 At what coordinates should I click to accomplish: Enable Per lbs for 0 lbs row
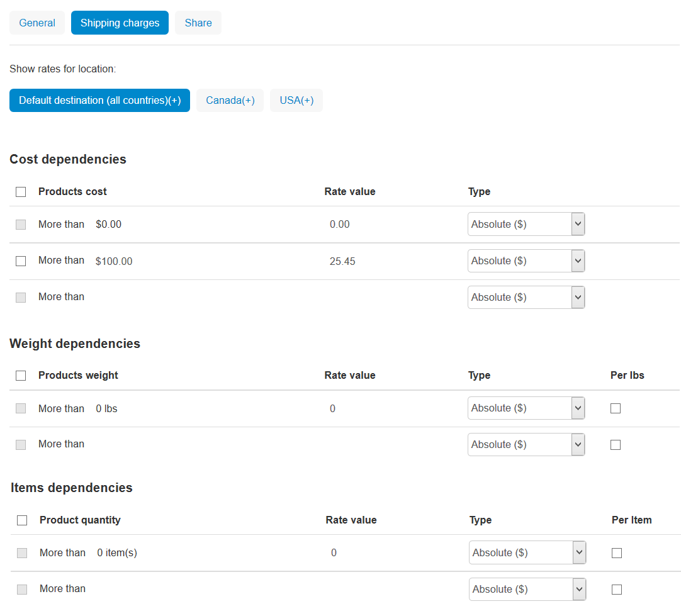tap(616, 408)
